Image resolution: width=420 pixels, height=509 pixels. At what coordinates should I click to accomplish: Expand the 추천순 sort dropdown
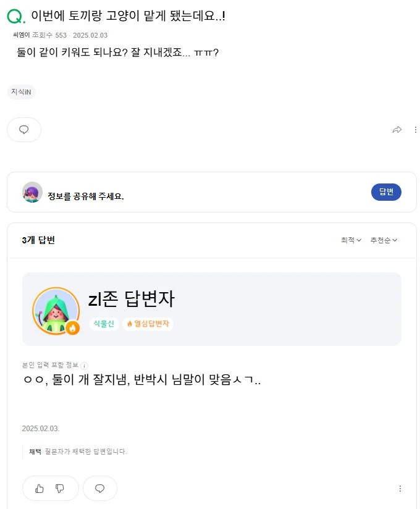[x=384, y=240]
